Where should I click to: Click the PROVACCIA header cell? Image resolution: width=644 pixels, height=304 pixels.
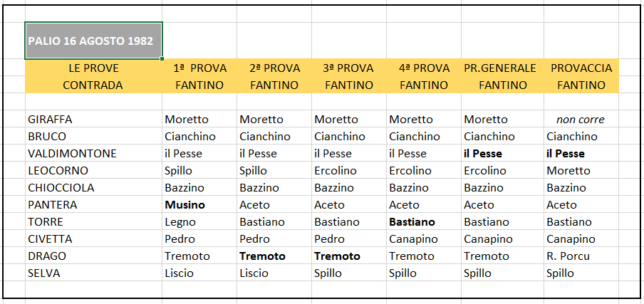pyautogui.click(x=581, y=68)
